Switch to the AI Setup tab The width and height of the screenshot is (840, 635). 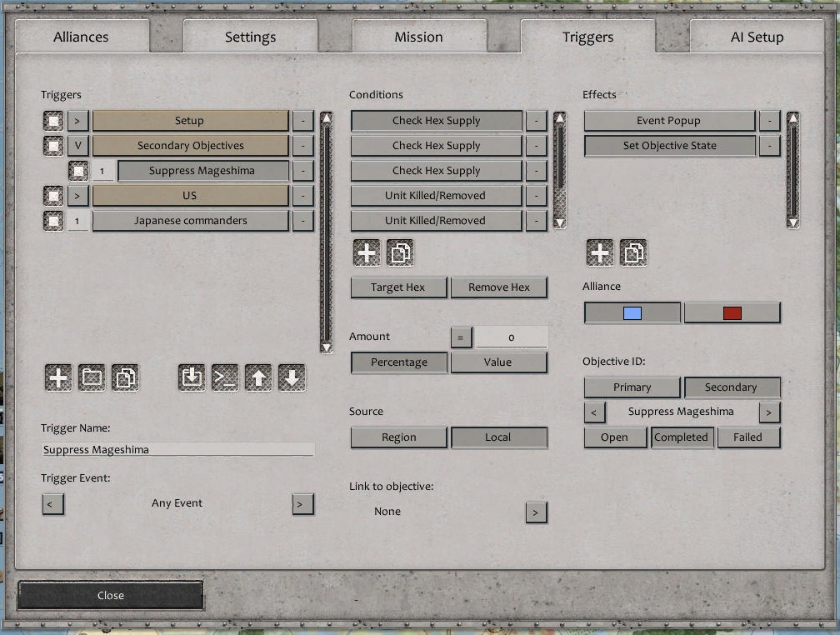click(755, 37)
